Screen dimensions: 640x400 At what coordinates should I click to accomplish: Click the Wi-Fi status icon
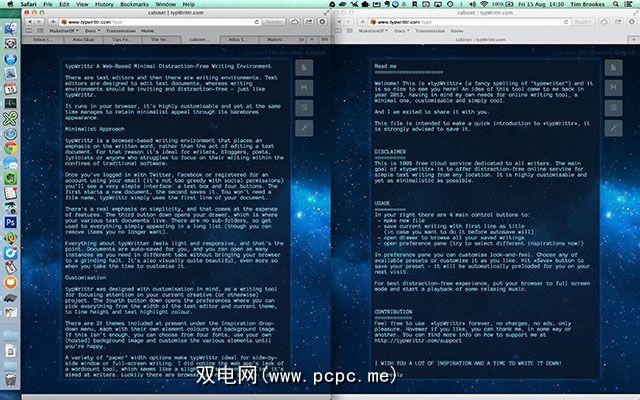[484, 4]
